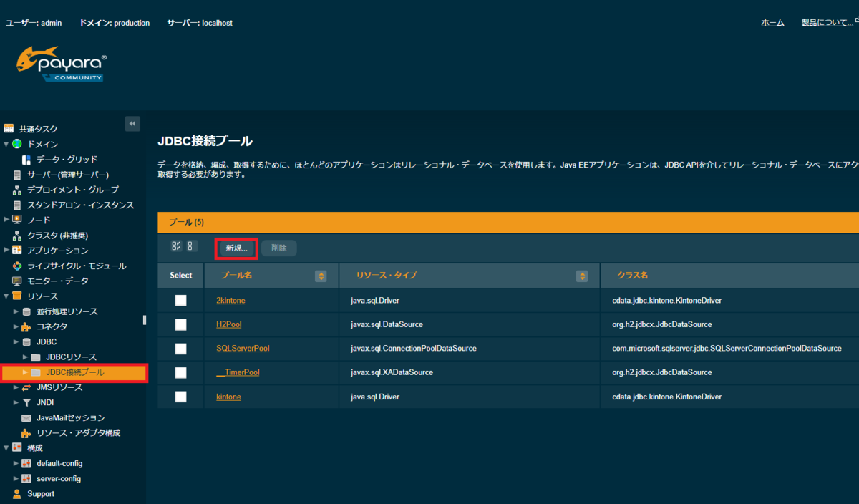Open Support via its person icon
The image size is (859, 504).
(17, 494)
